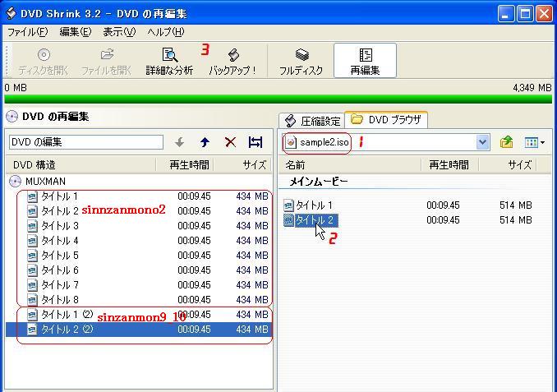The height and width of the screenshot is (392, 557).
Task: Switch to Full Disc (フルディスク) mode
Action: tap(301, 61)
